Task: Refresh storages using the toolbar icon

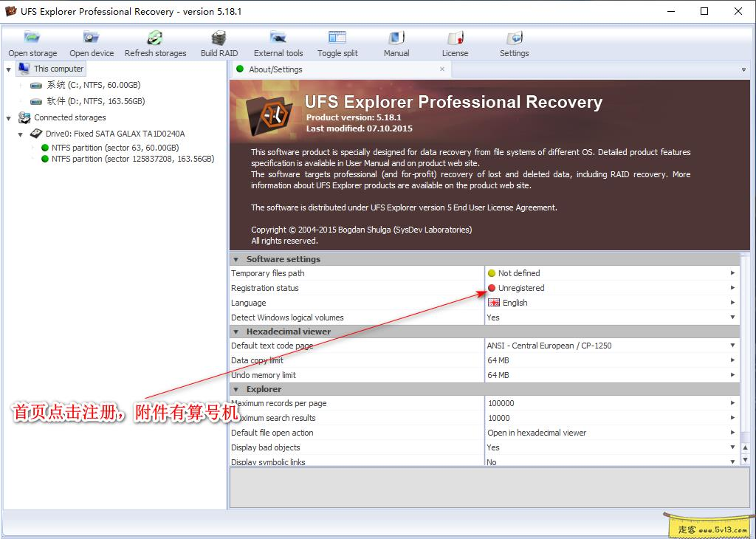Action: pos(156,41)
